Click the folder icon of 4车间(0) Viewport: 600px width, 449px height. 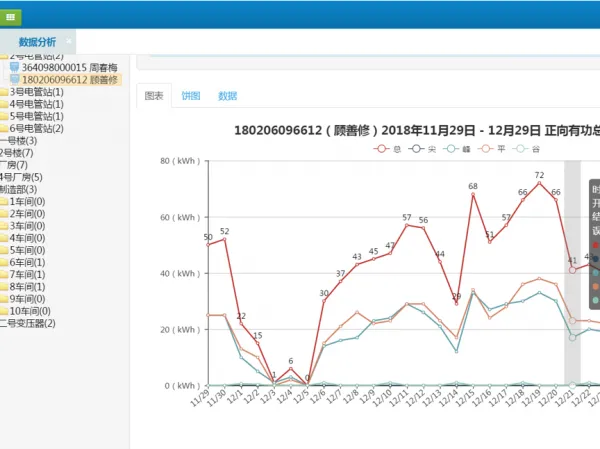[4, 238]
